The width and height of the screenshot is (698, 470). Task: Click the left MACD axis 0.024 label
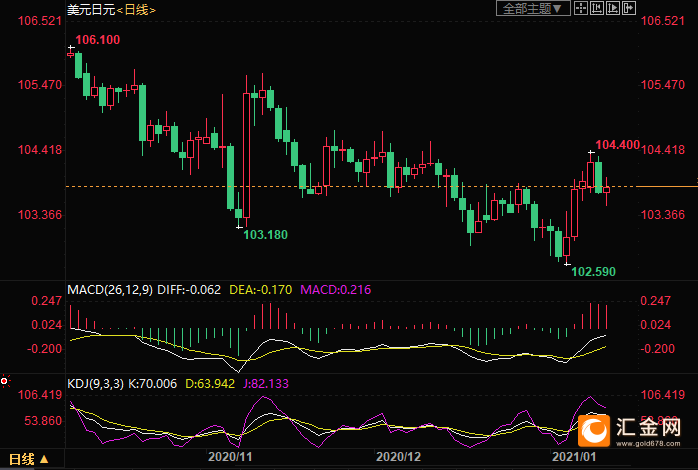click(47, 325)
